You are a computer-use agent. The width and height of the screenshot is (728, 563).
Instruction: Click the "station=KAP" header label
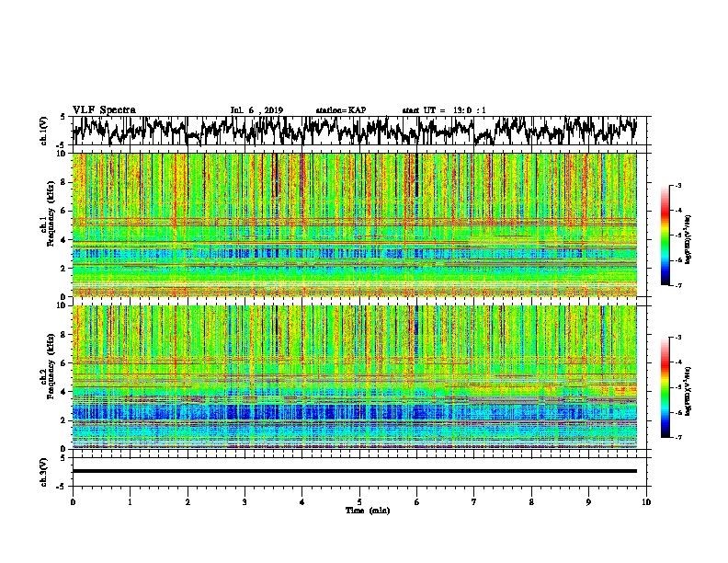click(x=341, y=110)
